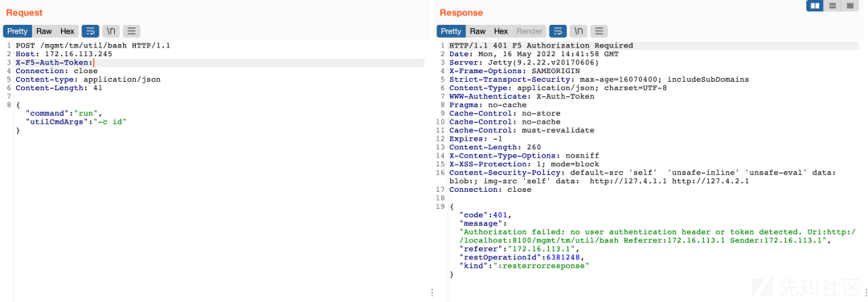Switch Response view to Pretty tab
Screen dimensions: 868x302
coord(451,31)
